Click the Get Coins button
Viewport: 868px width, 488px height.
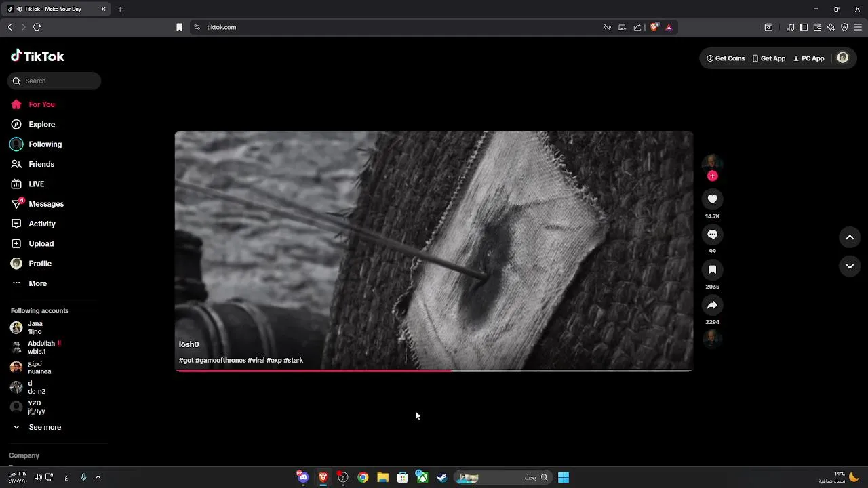coord(726,58)
